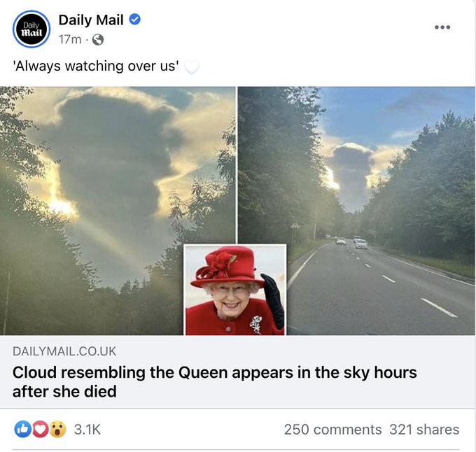
Task: Click the red Love reaction icon
Action: coord(40,429)
